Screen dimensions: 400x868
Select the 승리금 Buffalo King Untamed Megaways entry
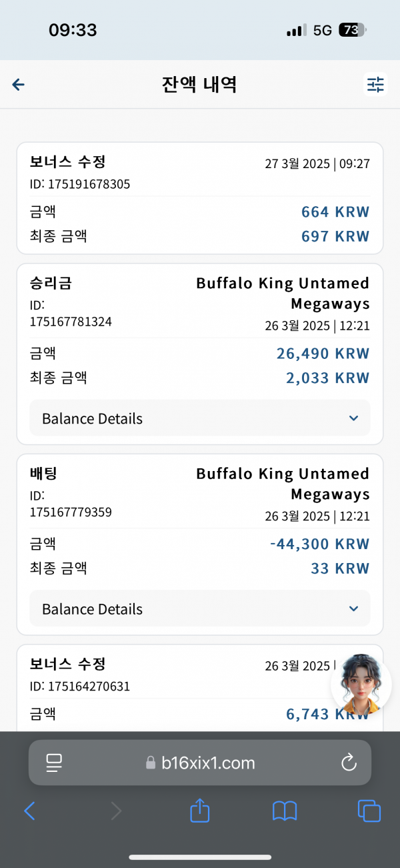(200, 354)
